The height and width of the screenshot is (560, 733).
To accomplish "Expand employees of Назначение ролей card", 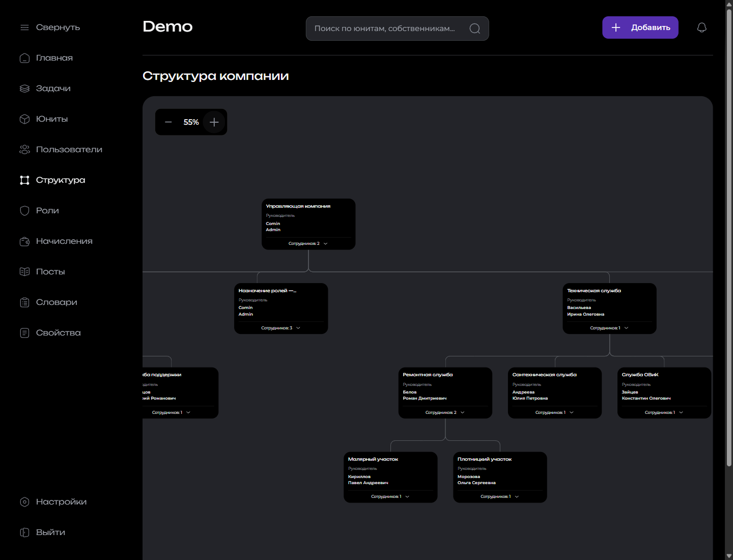I will 281,328.
